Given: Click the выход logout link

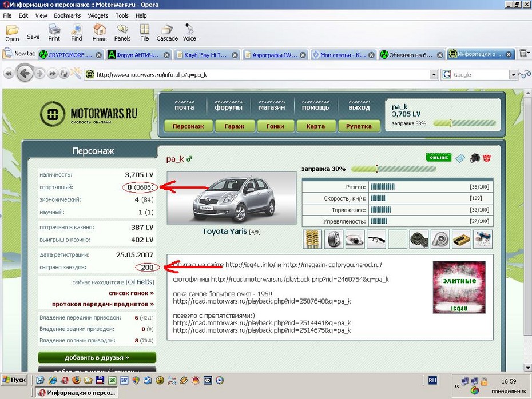Looking at the screenshot, I should [359, 107].
